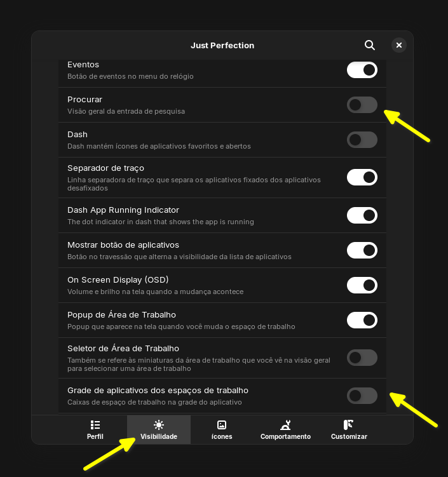
Task: Click the Perfil list icon
Action: tap(95, 425)
